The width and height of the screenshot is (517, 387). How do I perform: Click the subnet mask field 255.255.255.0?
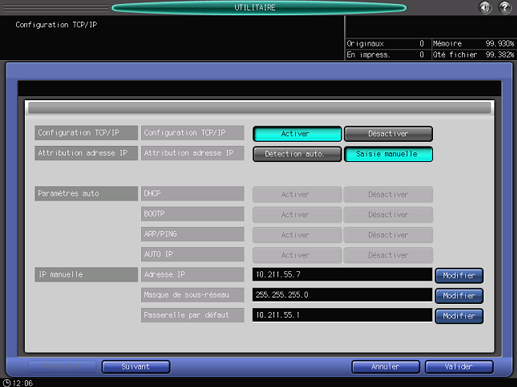pyautogui.click(x=342, y=295)
